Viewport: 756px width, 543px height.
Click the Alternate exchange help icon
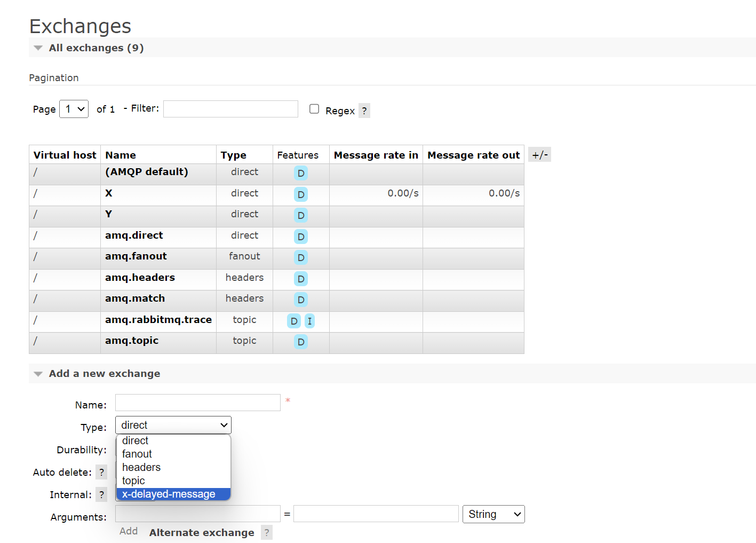[x=267, y=532]
